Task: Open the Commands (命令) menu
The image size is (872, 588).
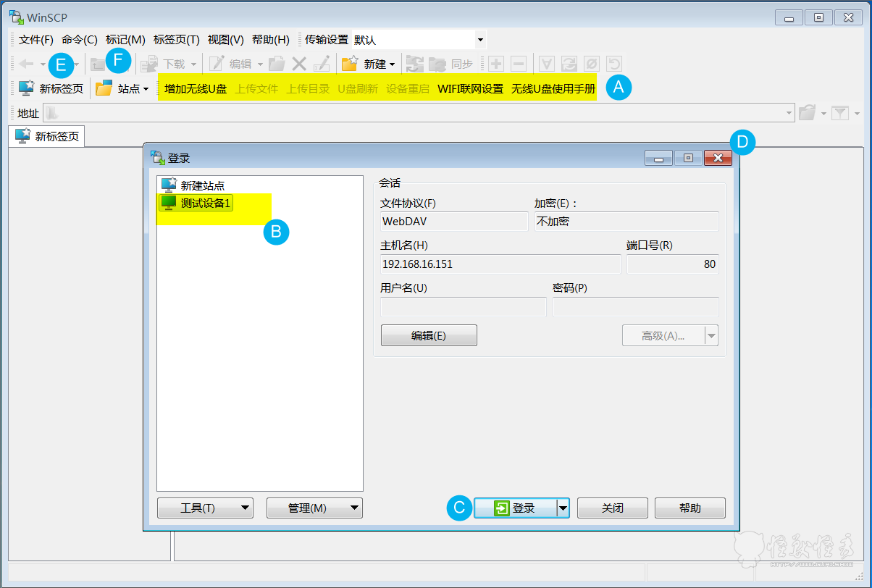Action: (x=80, y=40)
